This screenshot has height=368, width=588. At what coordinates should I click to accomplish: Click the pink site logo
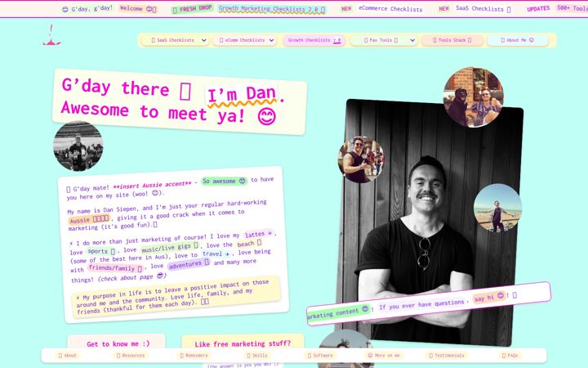tap(51, 36)
